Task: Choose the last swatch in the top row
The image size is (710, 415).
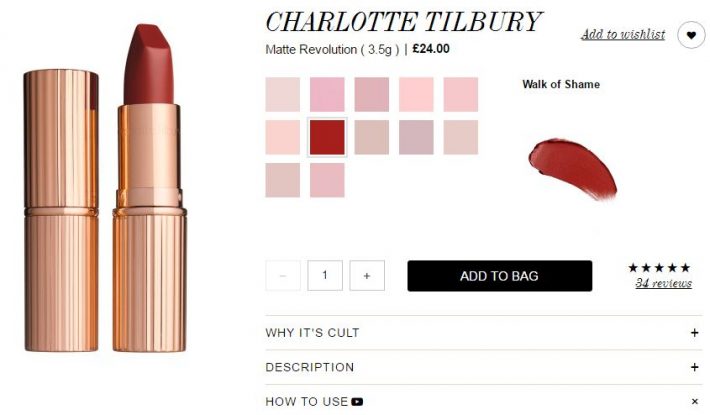Action: pos(461,94)
